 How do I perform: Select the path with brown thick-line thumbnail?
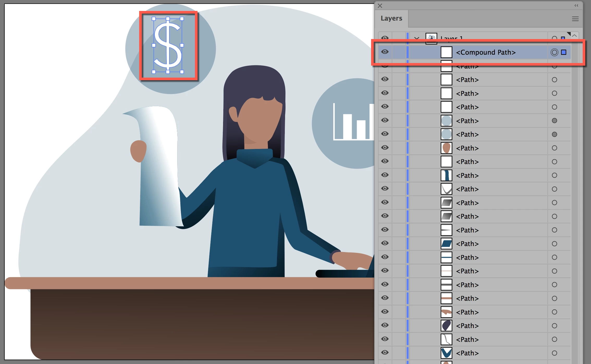[467, 298]
